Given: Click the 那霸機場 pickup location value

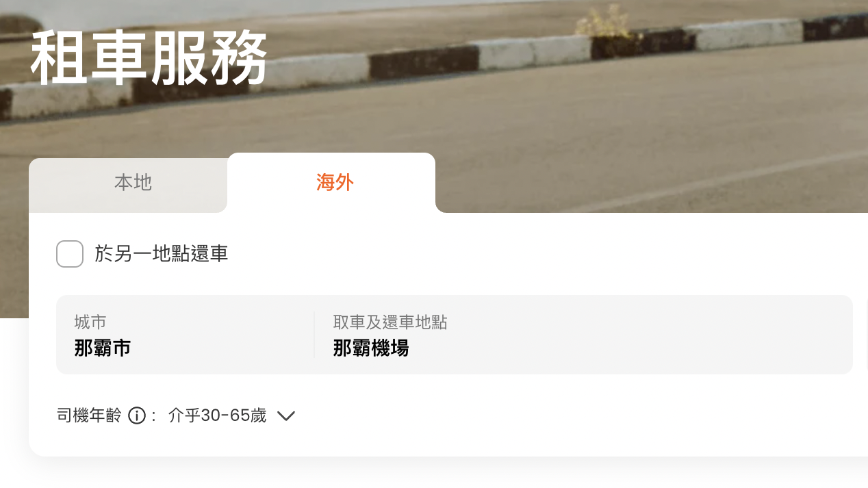Looking at the screenshot, I should tap(371, 348).
